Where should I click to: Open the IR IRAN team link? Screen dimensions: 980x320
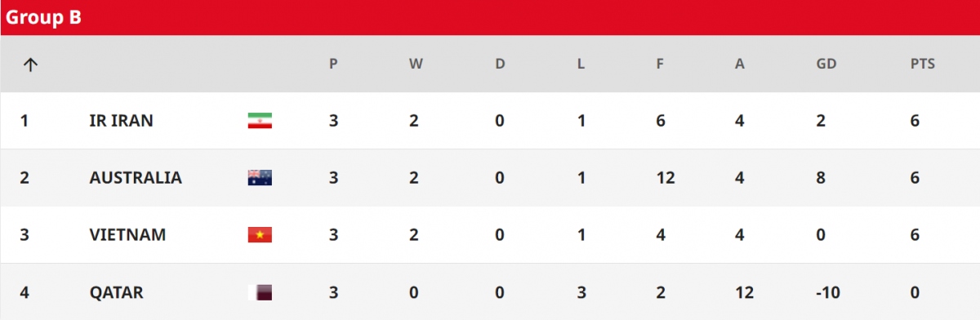tap(121, 121)
